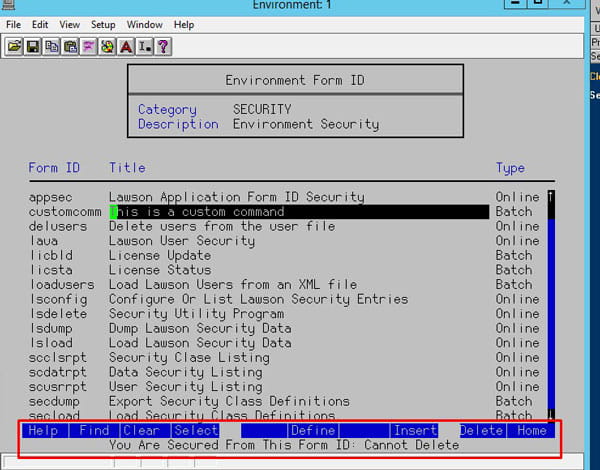
Task: Click the terminal application icon in title bar
Action: point(8,4)
